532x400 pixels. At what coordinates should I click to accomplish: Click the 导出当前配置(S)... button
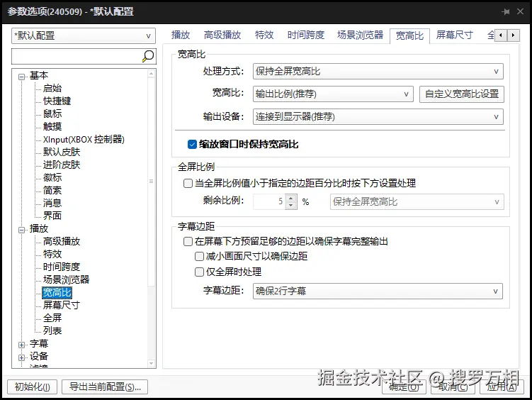pyautogui.click(x=105, y=387)
